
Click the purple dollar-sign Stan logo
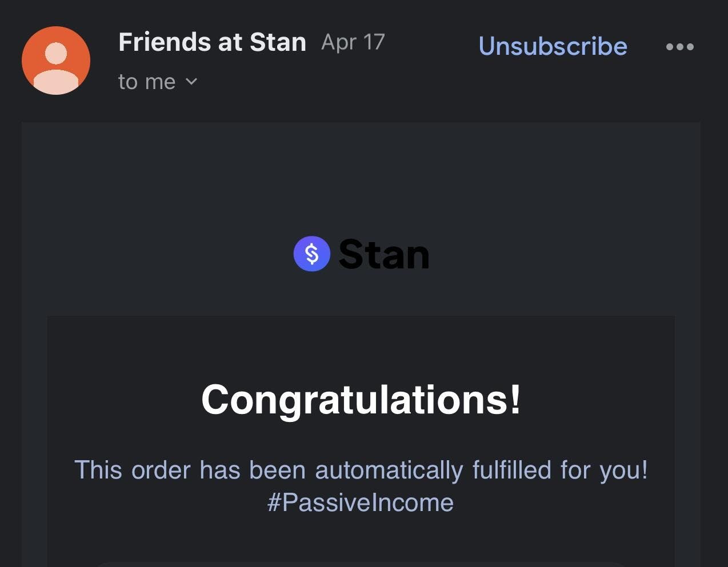tap(311, 254)
